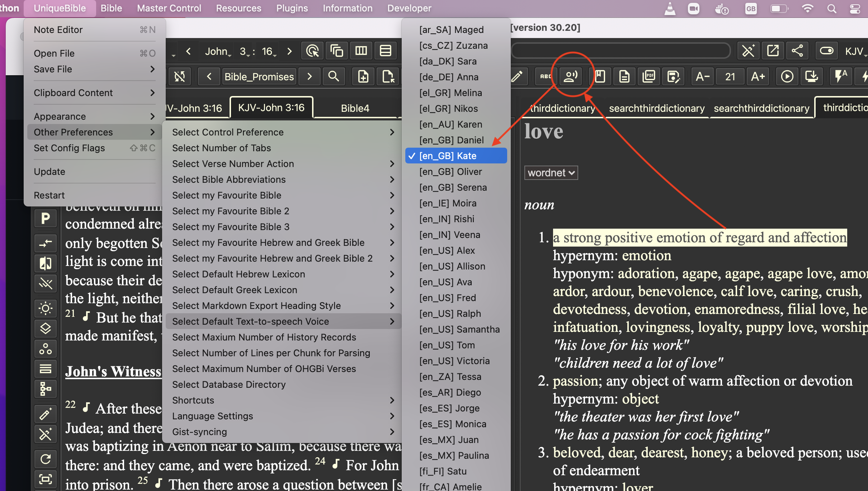
Task: Go to previous chapter arrow before John
Action: pyautogui.click(x=188, y=51)
